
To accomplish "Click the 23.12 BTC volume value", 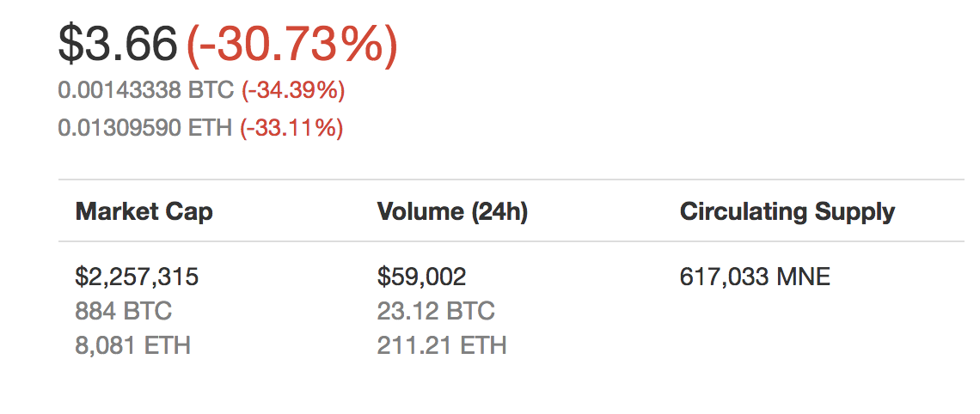I will pos(436,311).
